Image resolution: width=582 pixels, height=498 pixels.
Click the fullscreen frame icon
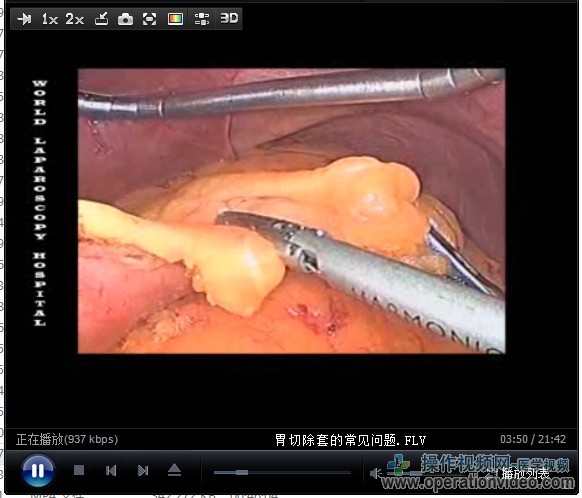click(150, 19)
